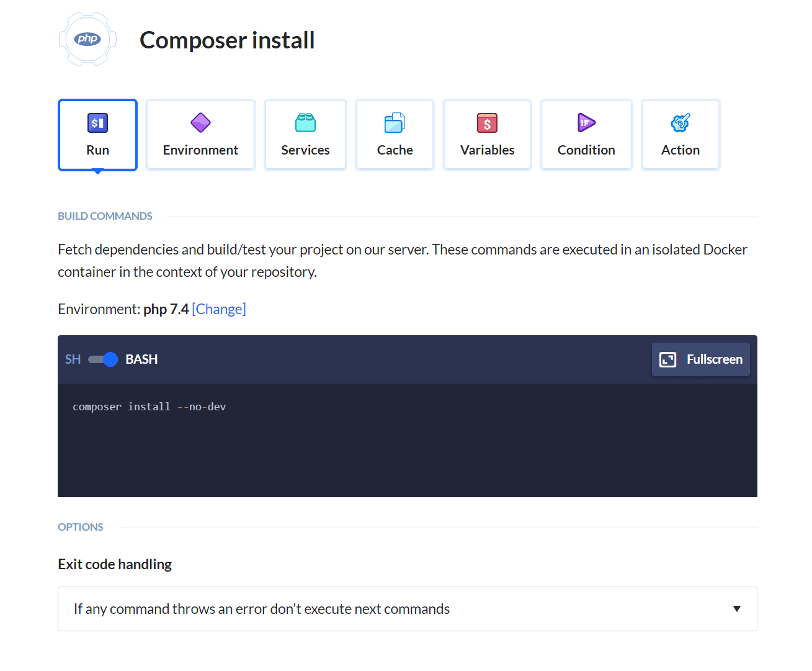Image resolution: width=812 pixels, height=671 pixels.
Task: Click the purple Environment diamond icon
Action: click(200, 123)
